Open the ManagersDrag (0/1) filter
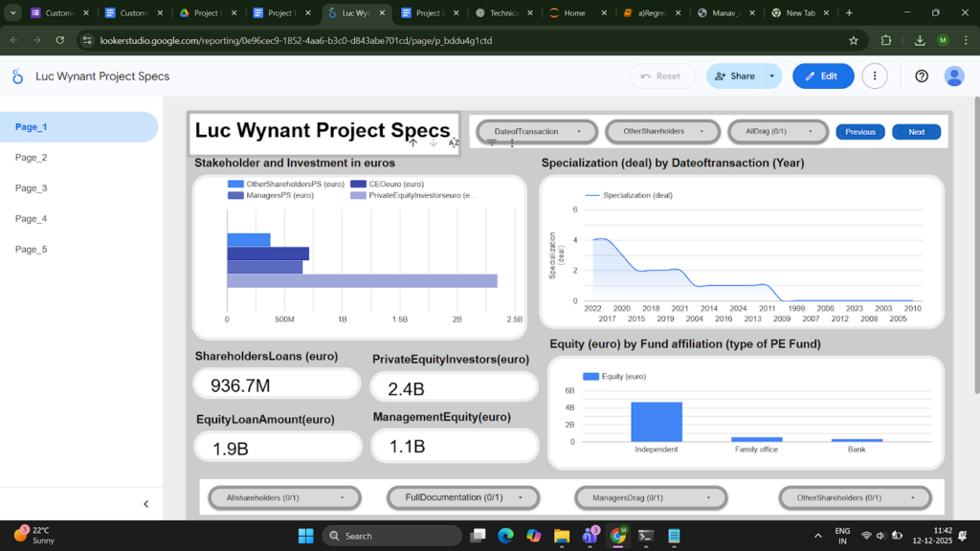Image resolution: width=980 pixels, height=551 pixels. pyautogui.click(x=651, y=497)
